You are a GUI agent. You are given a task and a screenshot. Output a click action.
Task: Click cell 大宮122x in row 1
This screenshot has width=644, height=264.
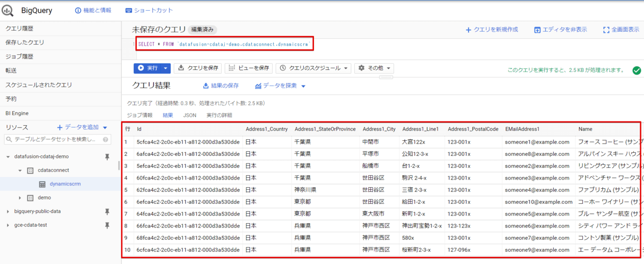coord(413,142)
